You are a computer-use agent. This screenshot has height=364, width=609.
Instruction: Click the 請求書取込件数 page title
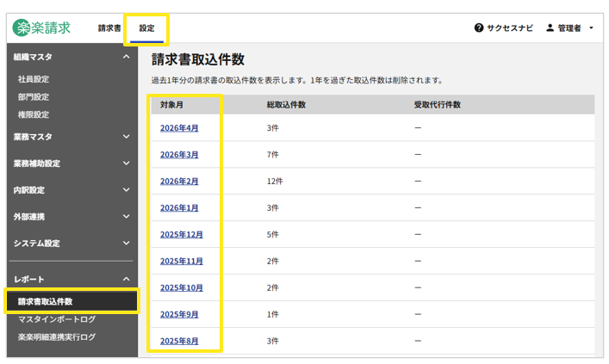pos(198,59)
